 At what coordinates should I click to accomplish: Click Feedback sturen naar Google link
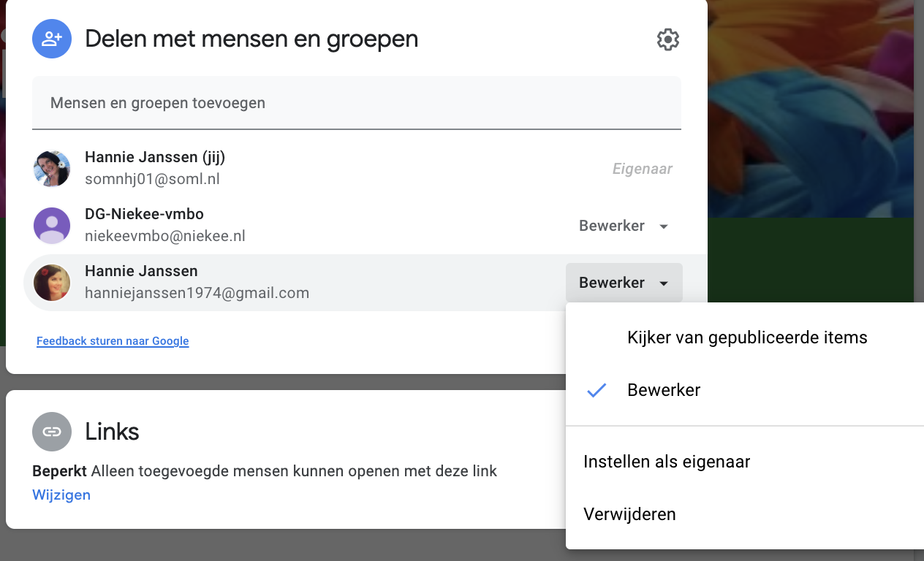coord(113,341)
